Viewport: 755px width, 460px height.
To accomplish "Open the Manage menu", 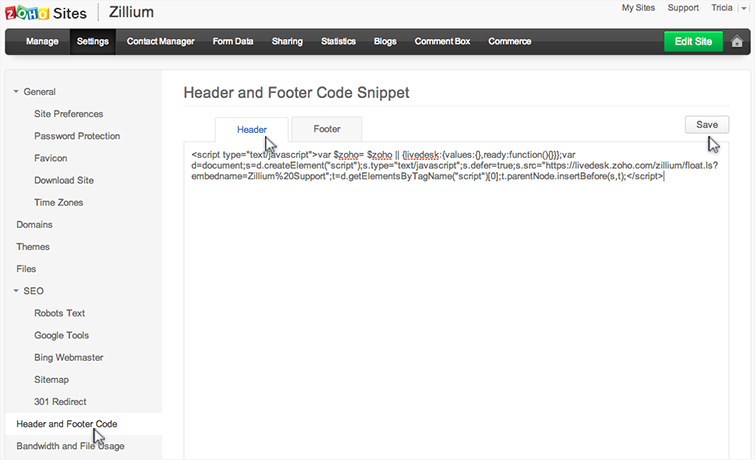I will (42, 41).
